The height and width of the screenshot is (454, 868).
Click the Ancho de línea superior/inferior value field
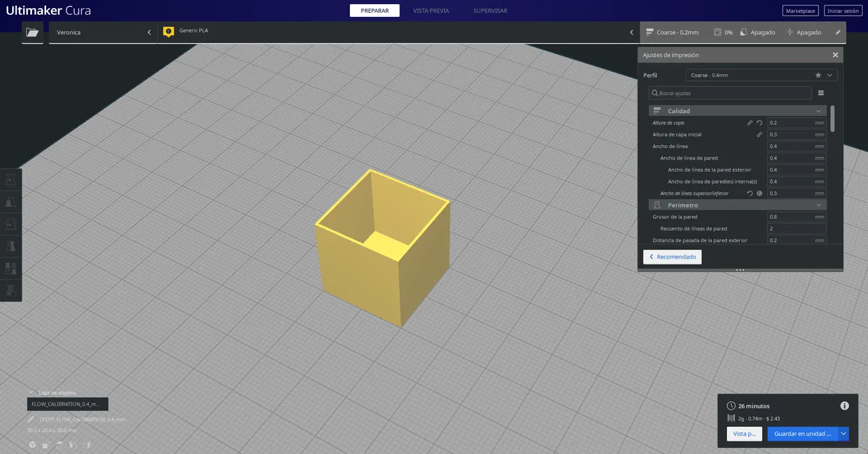coord(797,193)
